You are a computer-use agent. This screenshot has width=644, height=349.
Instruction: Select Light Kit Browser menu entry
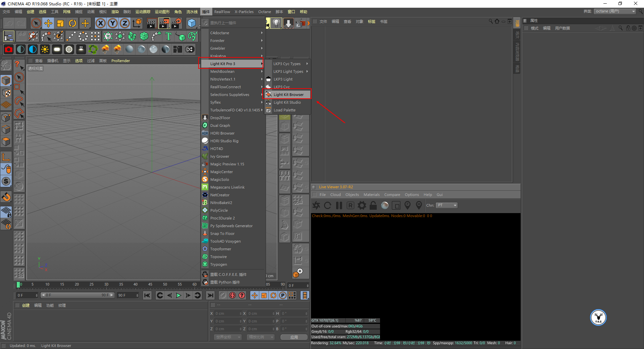[x=287, y=95]
